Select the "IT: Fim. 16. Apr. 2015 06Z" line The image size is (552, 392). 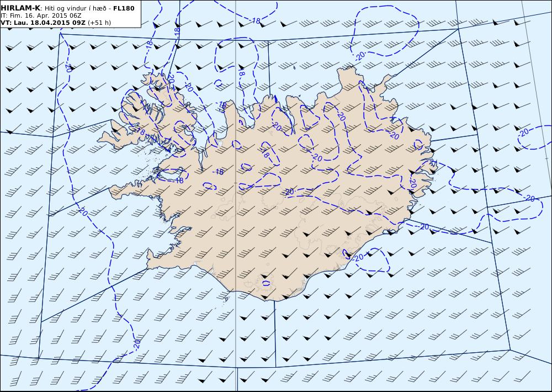41,15
